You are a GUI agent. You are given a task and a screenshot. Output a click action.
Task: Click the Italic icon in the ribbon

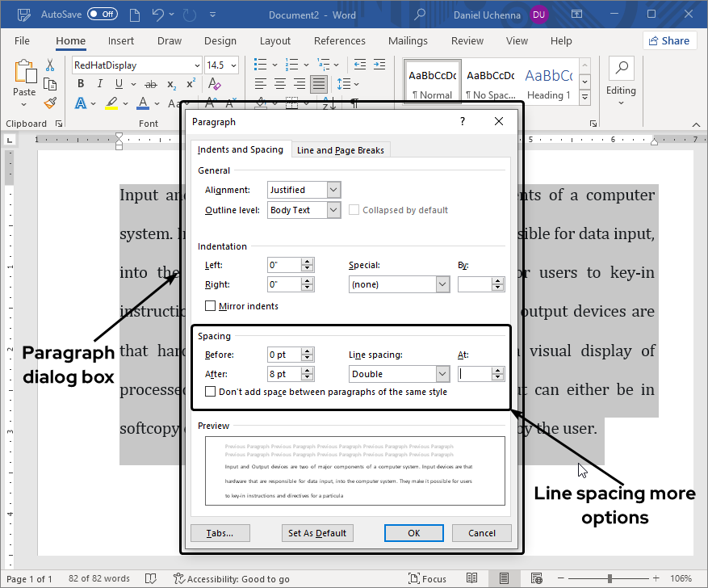pos(100,84)
